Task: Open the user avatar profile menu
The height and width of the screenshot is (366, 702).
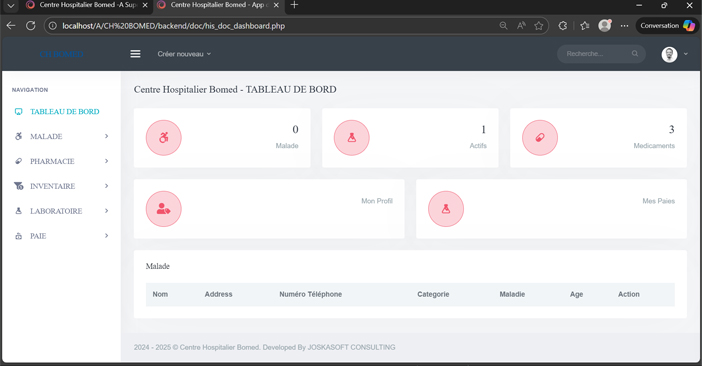Action: click(x=669, y=54)
